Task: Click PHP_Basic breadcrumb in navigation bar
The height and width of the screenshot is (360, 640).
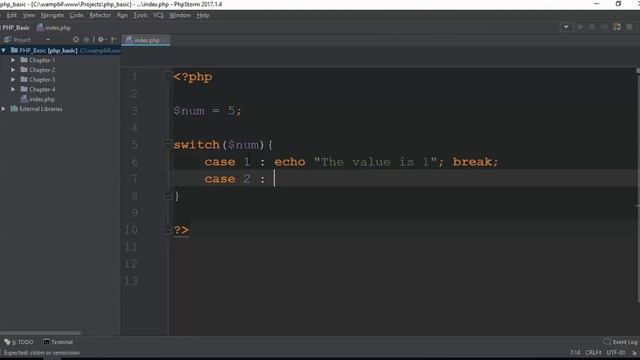Action: [16, 28]
